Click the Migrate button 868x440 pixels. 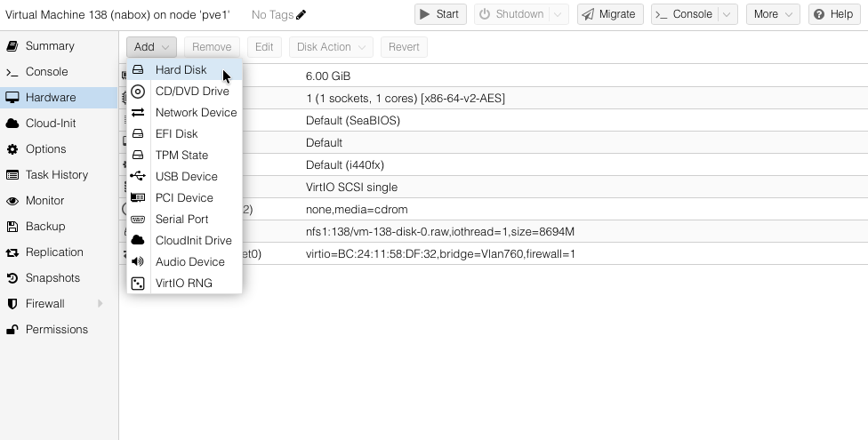coord(610,14)
